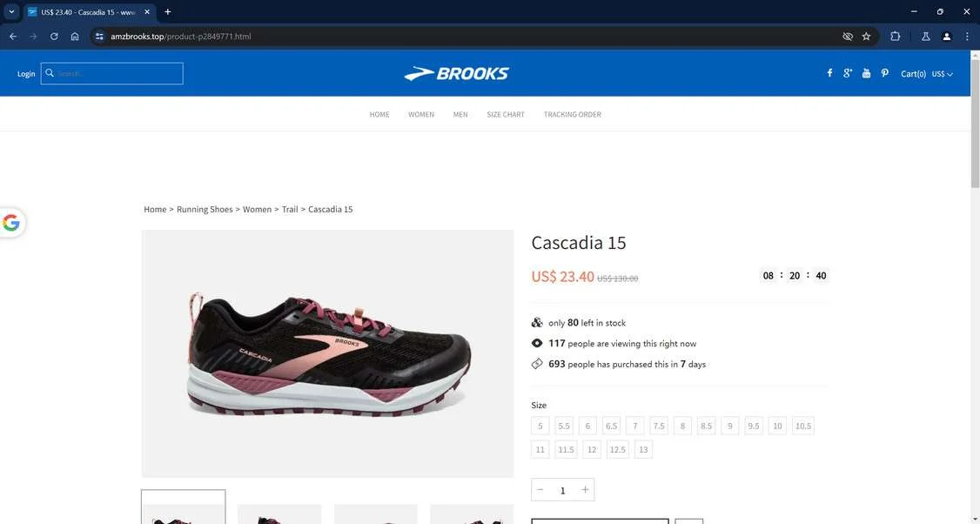Click the eye-slash tracking protection icon

point(848,37)
